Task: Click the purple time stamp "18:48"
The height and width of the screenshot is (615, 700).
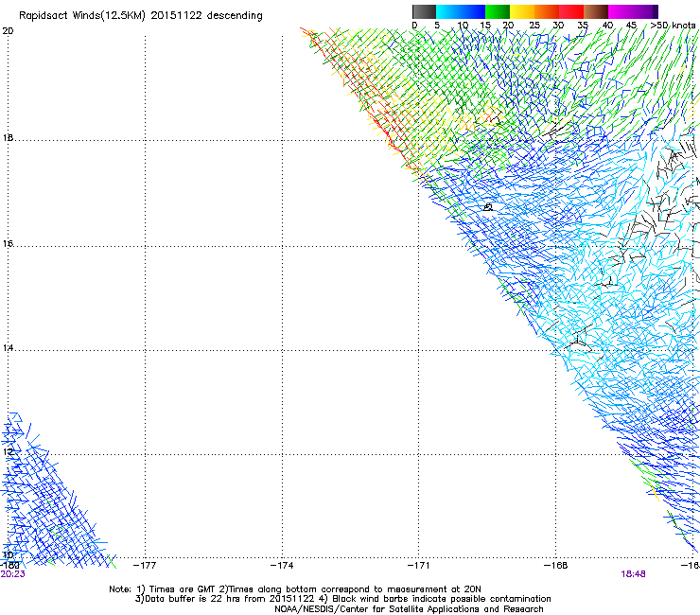Action: click(x=633, y=574)
